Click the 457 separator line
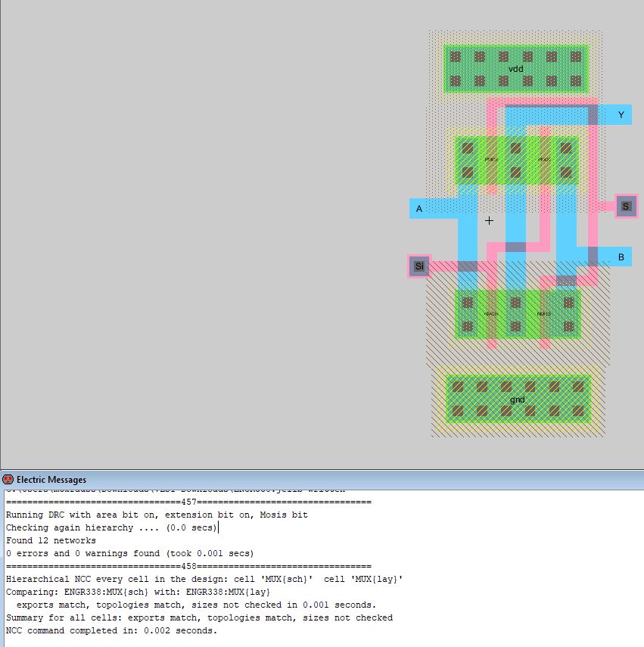The image size is (644, 647). (188, 502)
